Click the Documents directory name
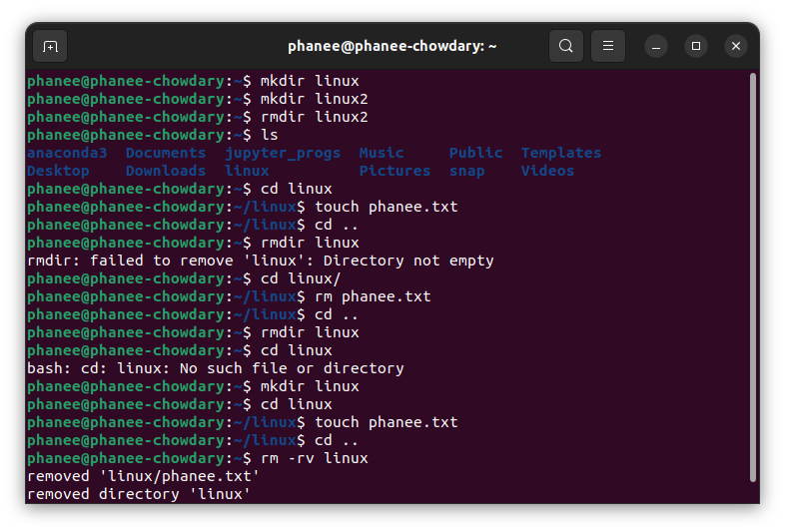Image resolution: width=785 pixels, height=532 pixels. 166,153
